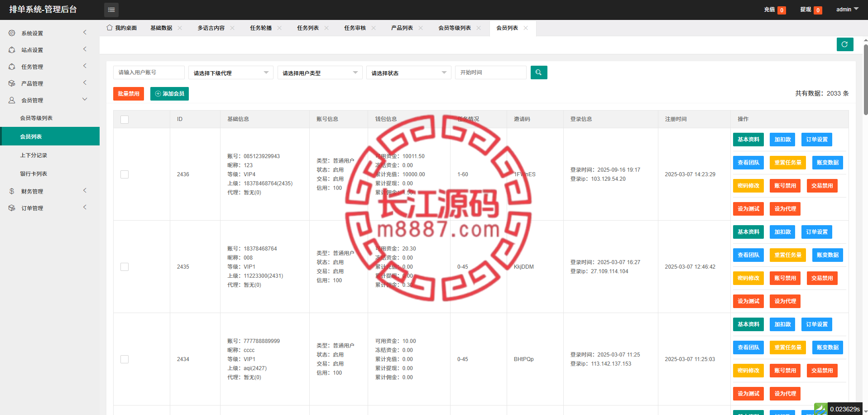The width and height of the screenshot is (868, 415).
Task: Check the checkbox for member ID 2436
Action: [125, 174]
